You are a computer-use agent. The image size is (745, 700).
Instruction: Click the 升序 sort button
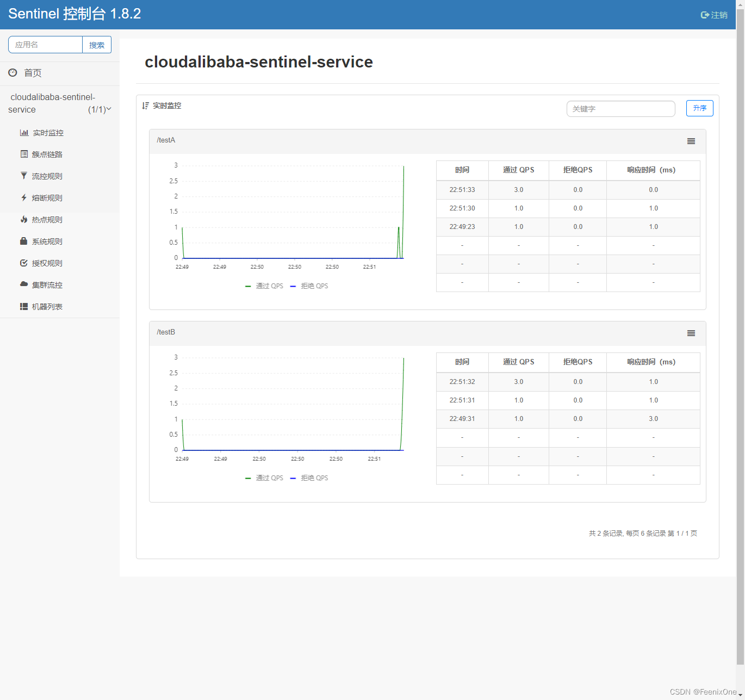(700, 108)
